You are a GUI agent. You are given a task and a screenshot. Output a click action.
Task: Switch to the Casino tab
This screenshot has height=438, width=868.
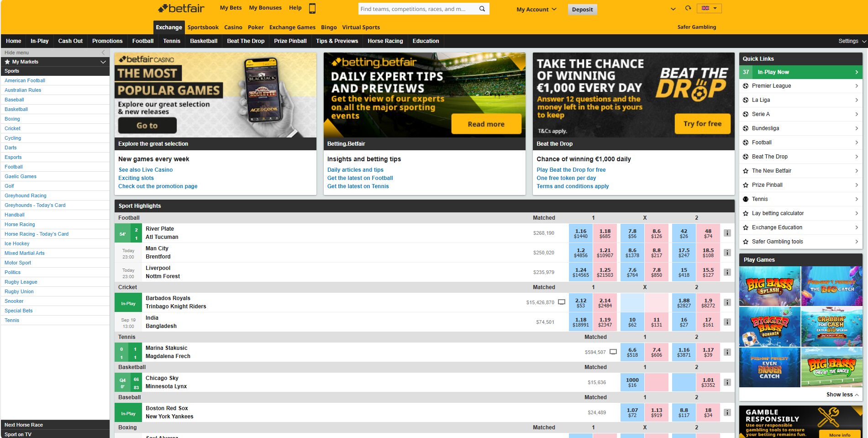(233, 27)
